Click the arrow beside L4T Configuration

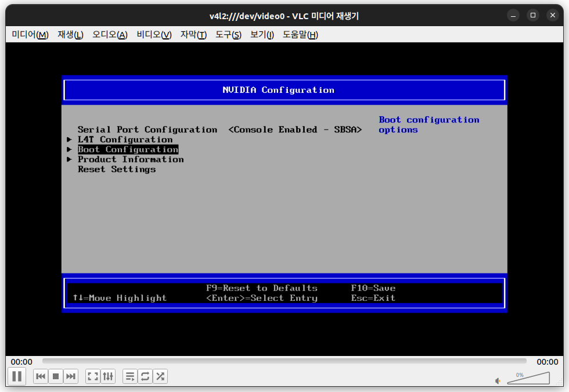pyautogui.click(x=69, y=139)
